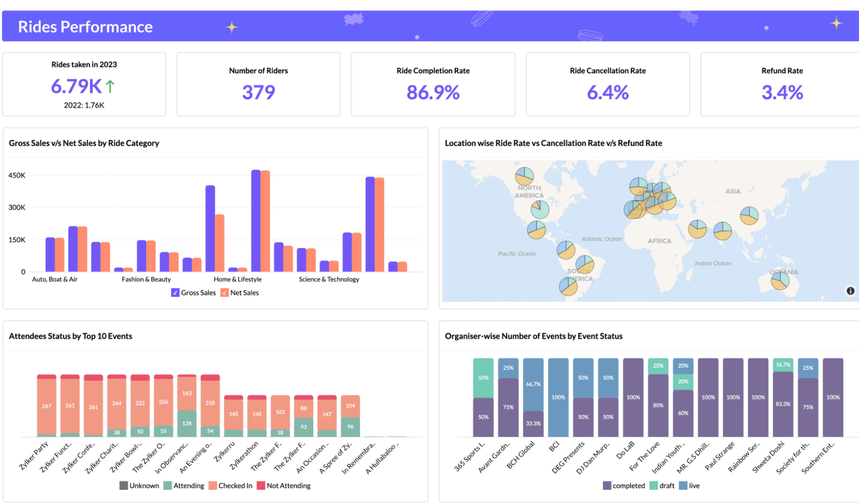Click the "Home & Lifestyle" axis label
859x504 pixels.
[237, 280]
